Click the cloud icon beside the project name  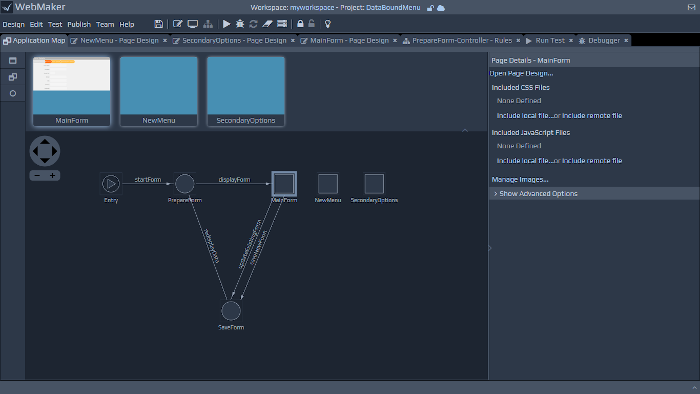click(441, 8)
